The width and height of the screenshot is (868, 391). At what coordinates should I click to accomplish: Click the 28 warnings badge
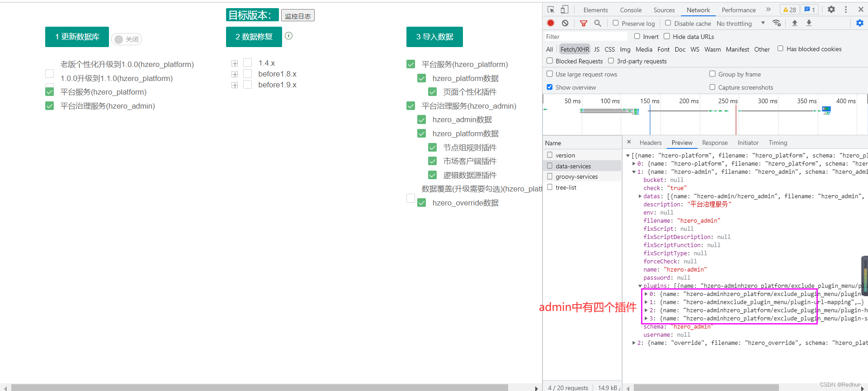[790, 10]
